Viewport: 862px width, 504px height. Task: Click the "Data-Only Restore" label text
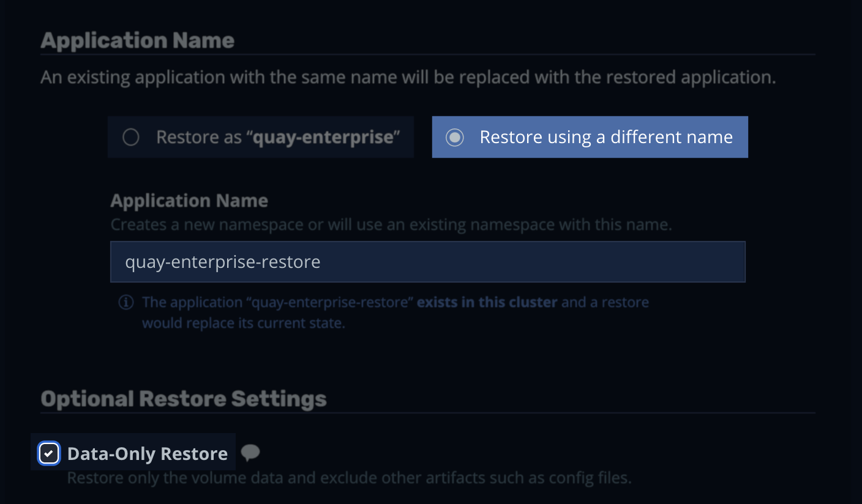click(148, 454)
